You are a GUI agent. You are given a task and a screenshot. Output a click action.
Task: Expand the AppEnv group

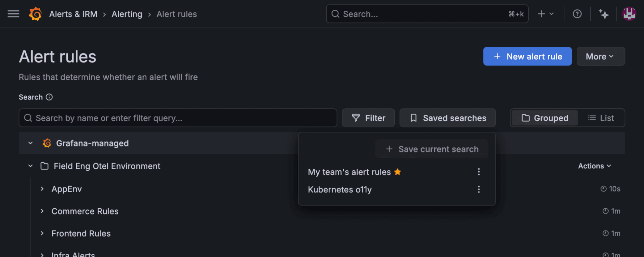point(42,189)
